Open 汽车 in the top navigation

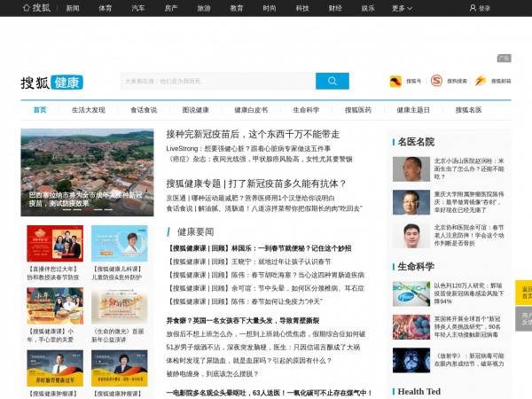[x=138, y=8]
